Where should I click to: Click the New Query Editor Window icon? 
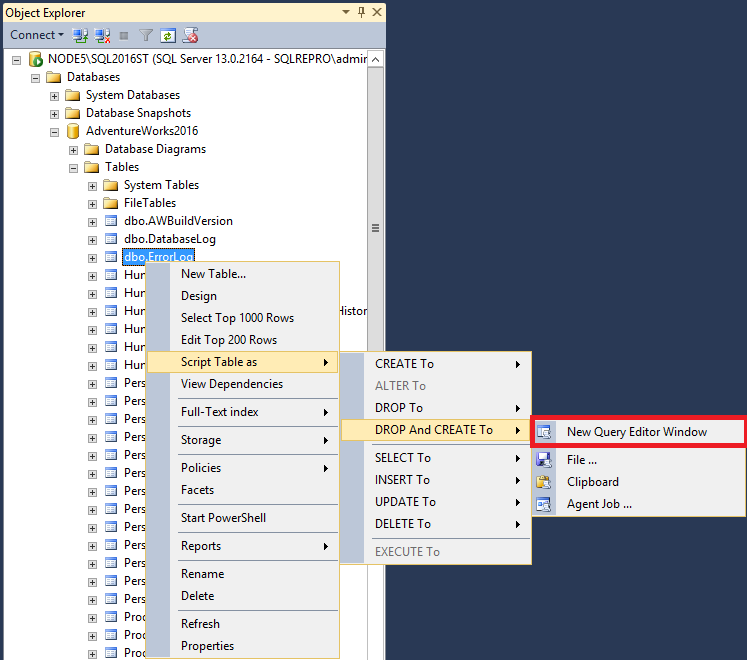[544, 432]
